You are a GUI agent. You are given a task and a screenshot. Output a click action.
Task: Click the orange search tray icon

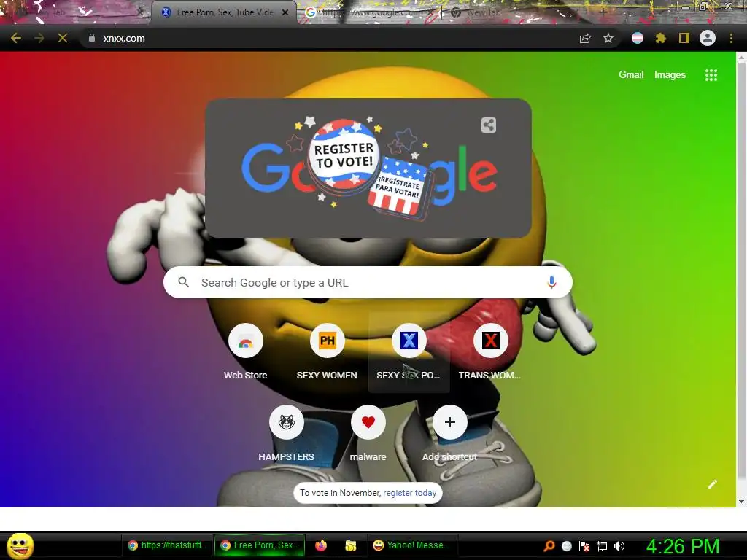[x=549, y=545]
